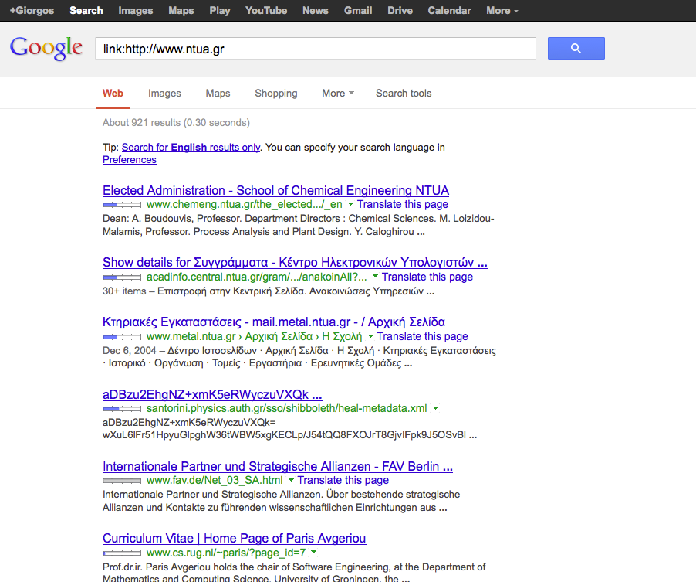Open Play in the top black bar
This screenshot has height=582, width=696.
[220, 11]
